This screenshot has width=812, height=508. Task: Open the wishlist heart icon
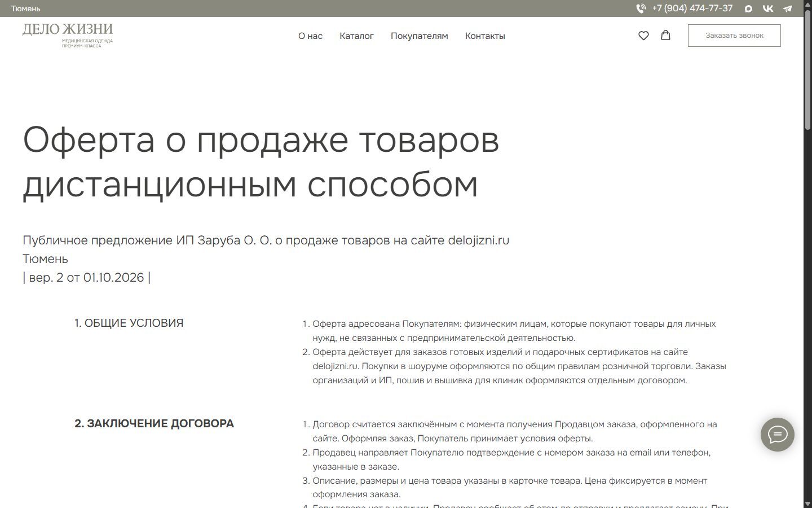[643, 36]
